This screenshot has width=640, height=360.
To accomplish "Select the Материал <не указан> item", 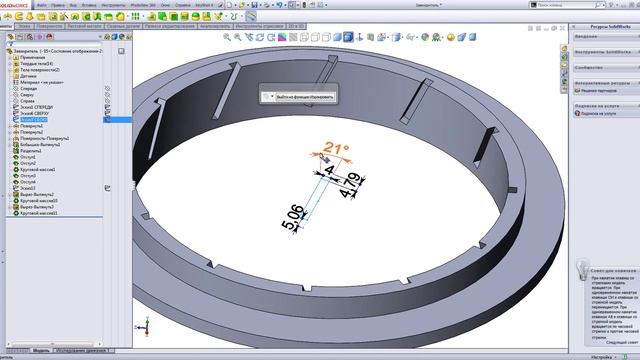I will click(42, 82).
